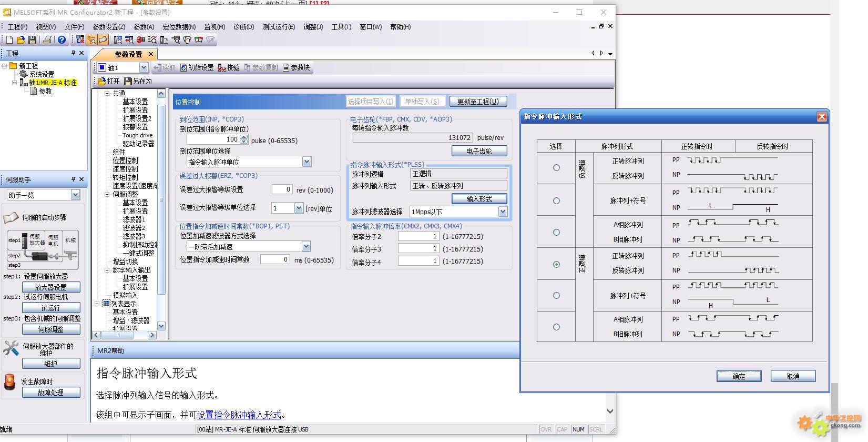The width and height of the screenshot is (868, 442).
Task: Click the red-green gauge tuning toolbar icon
Action: click(x=199, y=39)
